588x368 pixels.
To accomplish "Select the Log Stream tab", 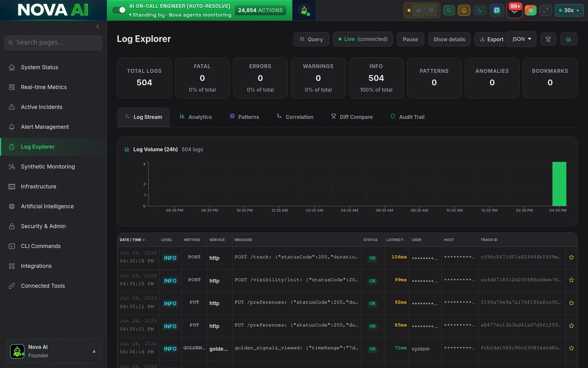I will (144, 117).
